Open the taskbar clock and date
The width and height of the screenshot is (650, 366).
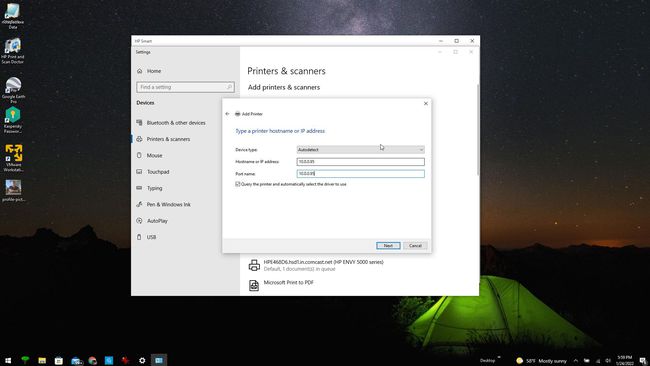625,360
